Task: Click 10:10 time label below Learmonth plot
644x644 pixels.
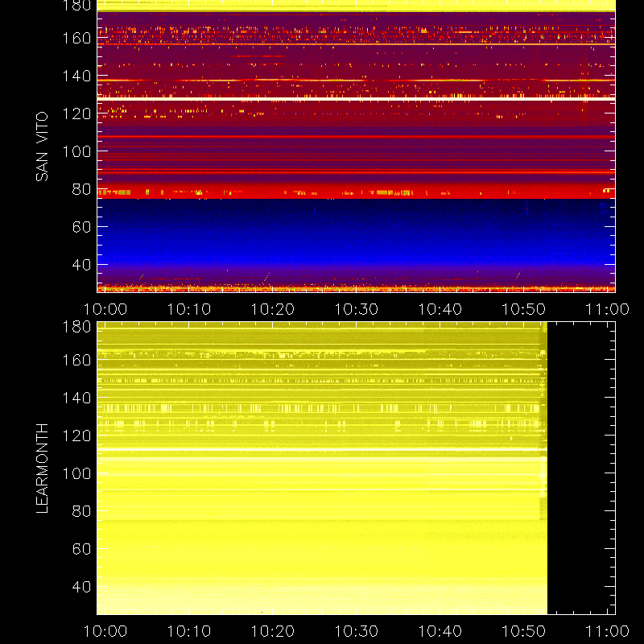Action: (x=189, y=631)
